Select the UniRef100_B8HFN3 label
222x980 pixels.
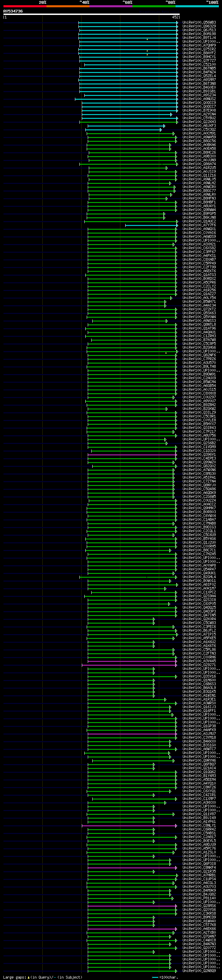(x=199, y=199)
